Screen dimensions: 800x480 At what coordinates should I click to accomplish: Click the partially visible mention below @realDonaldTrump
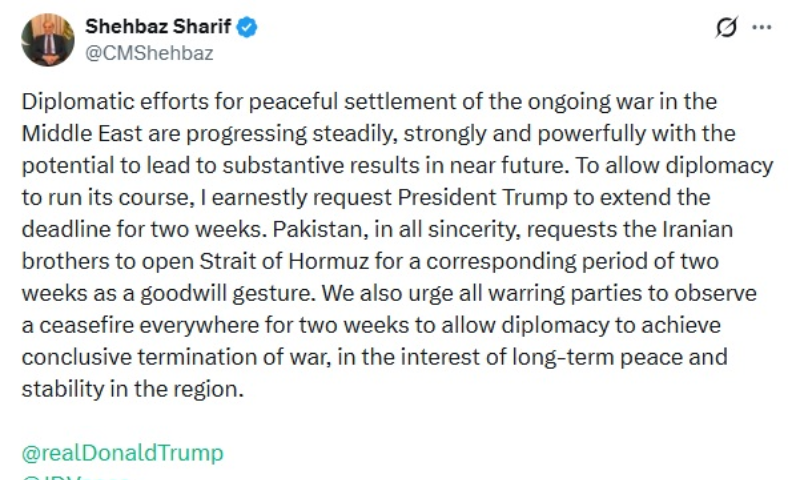click(75, 476)
